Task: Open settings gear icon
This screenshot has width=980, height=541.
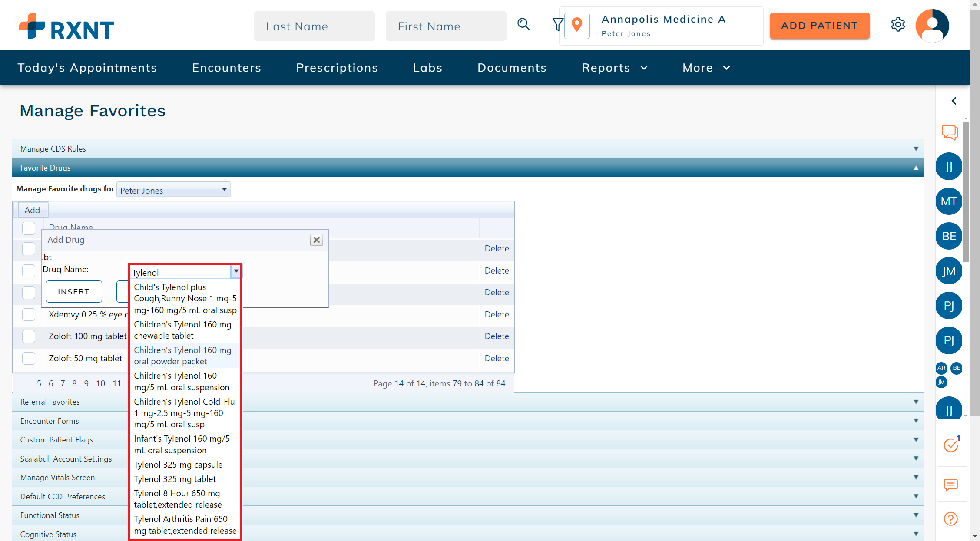Action: 898,25
